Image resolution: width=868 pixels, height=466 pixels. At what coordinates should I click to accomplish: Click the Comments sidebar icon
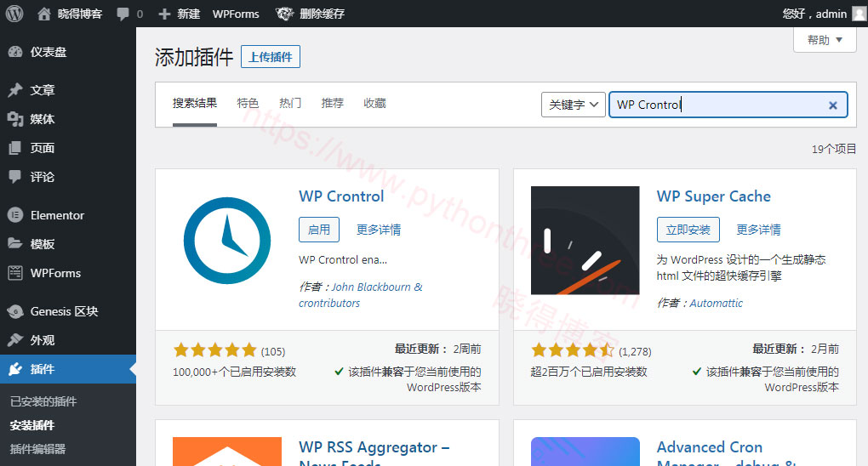click(15, 177)
